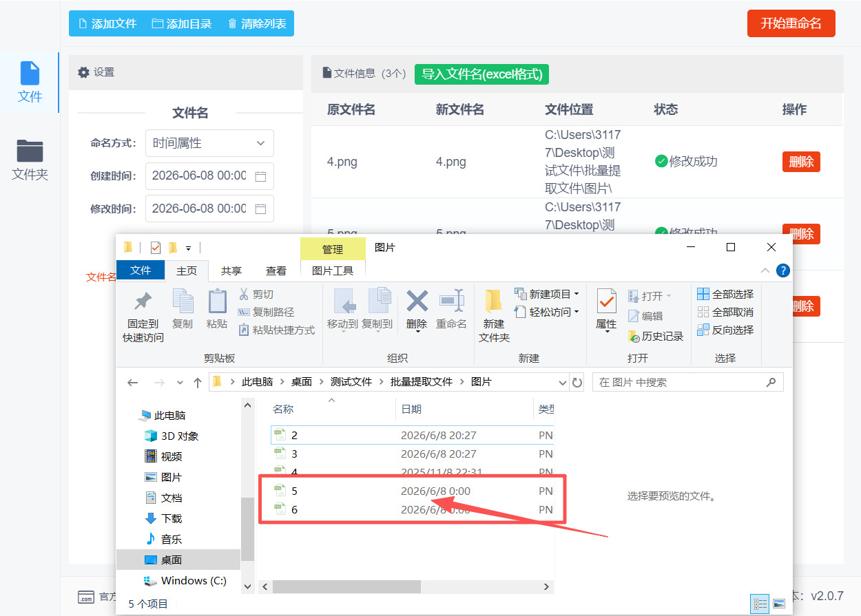Open the 复制到 ribbon button
The image size is (861, 616).
tap(377, 309)
